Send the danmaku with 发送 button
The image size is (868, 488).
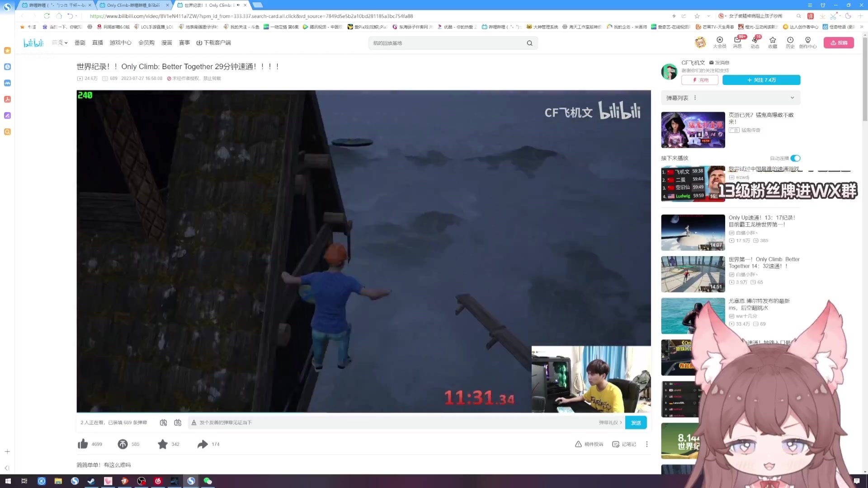pyautogui.click(x=636, y=422)
